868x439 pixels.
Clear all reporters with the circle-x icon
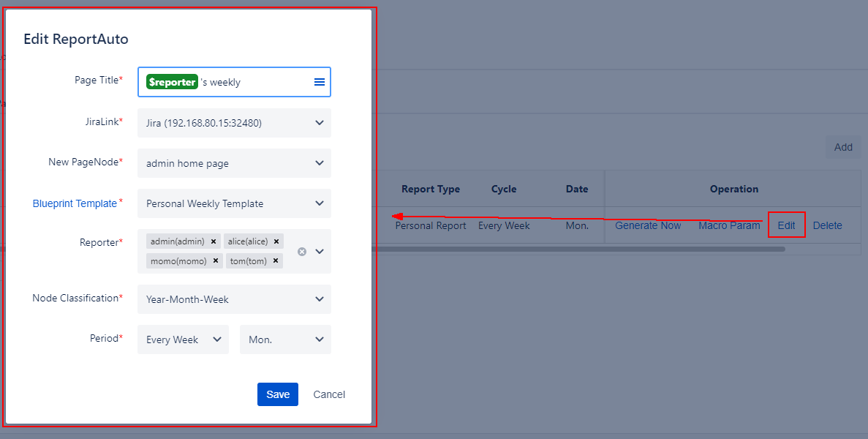pos(302,252)
